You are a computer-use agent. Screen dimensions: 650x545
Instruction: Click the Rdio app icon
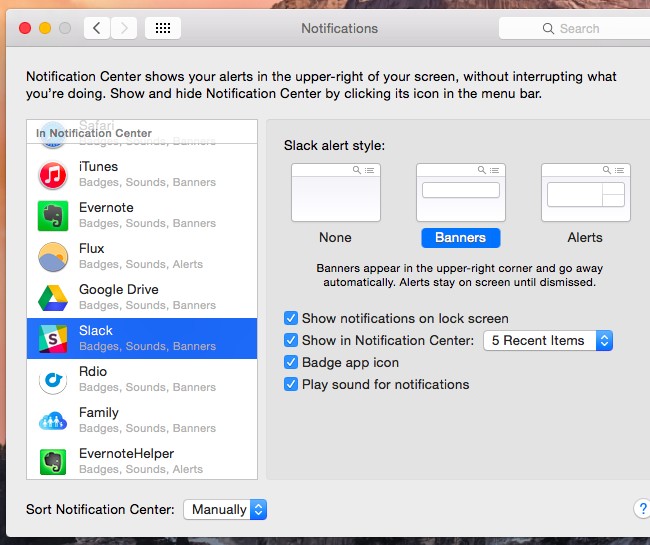point(53,380)
